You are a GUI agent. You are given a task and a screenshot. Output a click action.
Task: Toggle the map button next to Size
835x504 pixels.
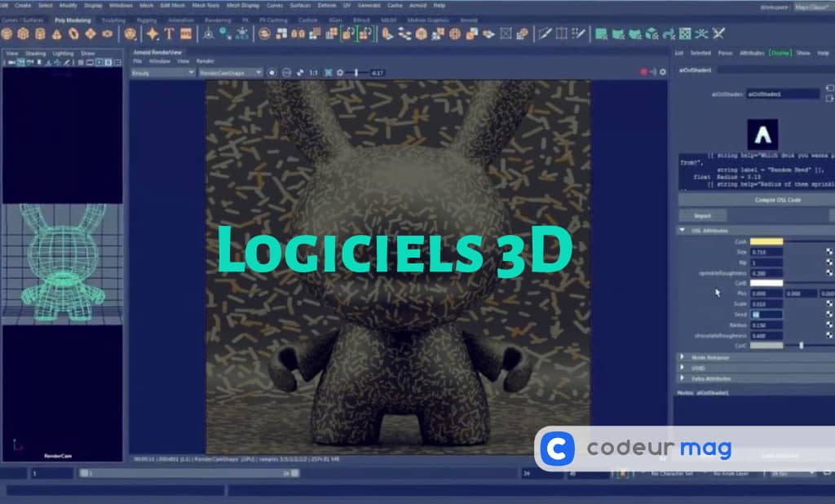coord(829,252)
